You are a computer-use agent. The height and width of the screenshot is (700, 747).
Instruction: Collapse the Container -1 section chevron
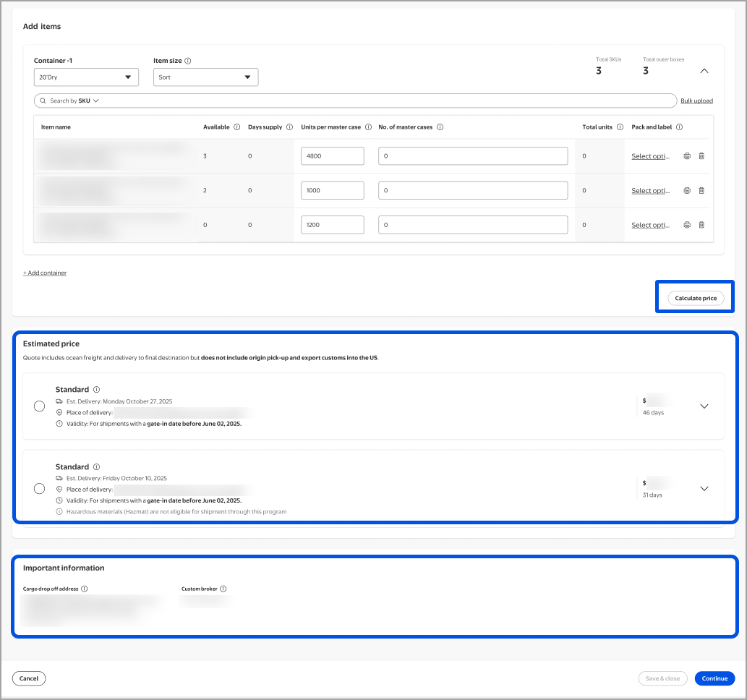(704, 71)
